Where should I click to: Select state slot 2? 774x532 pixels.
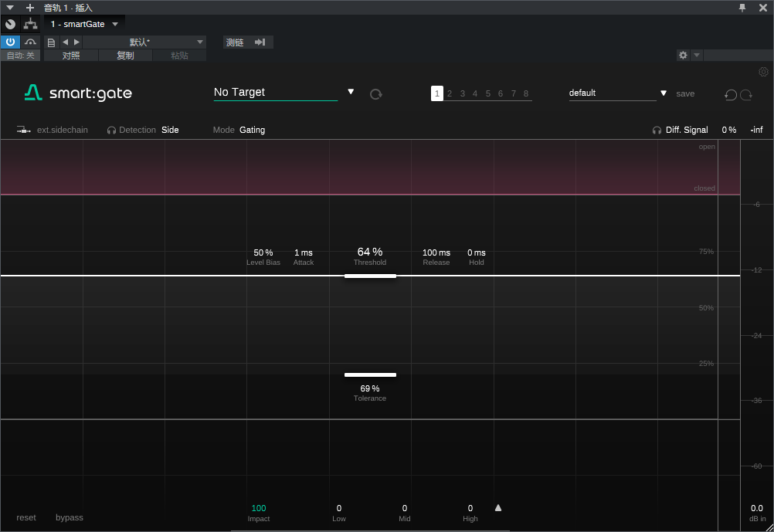click(450, 93)
